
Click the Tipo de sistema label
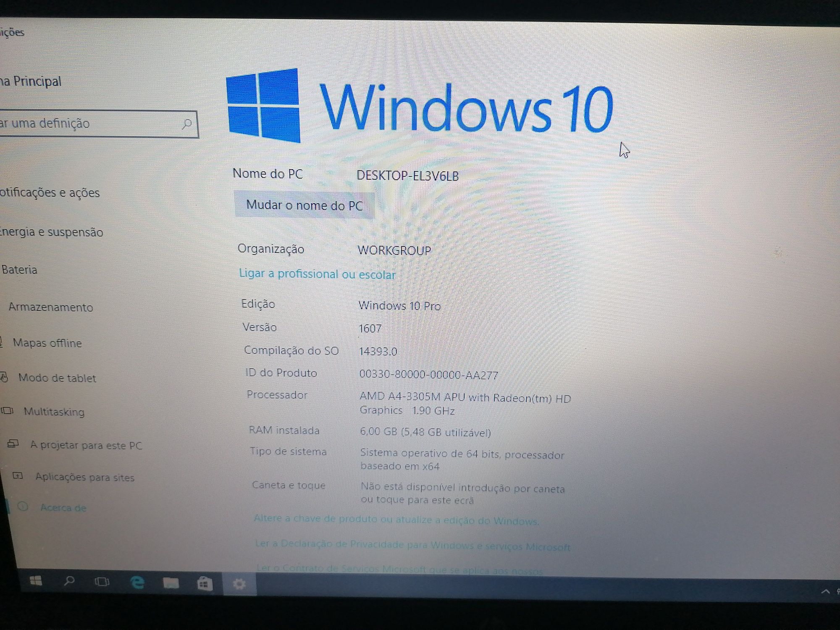pos(289,451)
